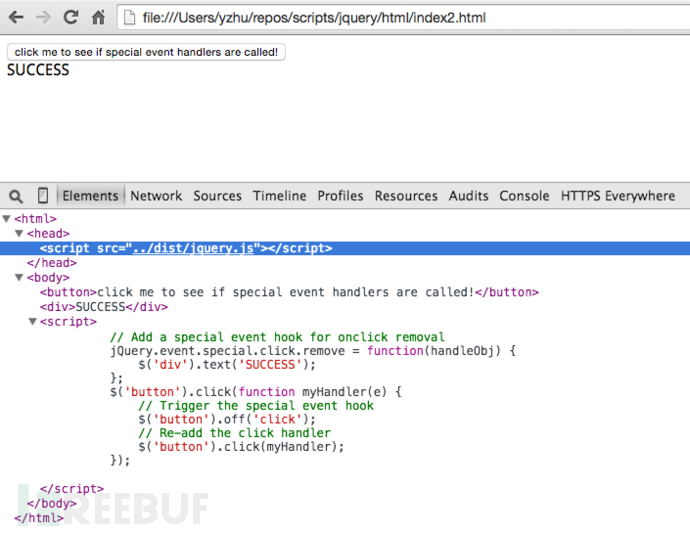
Task: Click the page icon in the address bar
Action: click(129, 18)
